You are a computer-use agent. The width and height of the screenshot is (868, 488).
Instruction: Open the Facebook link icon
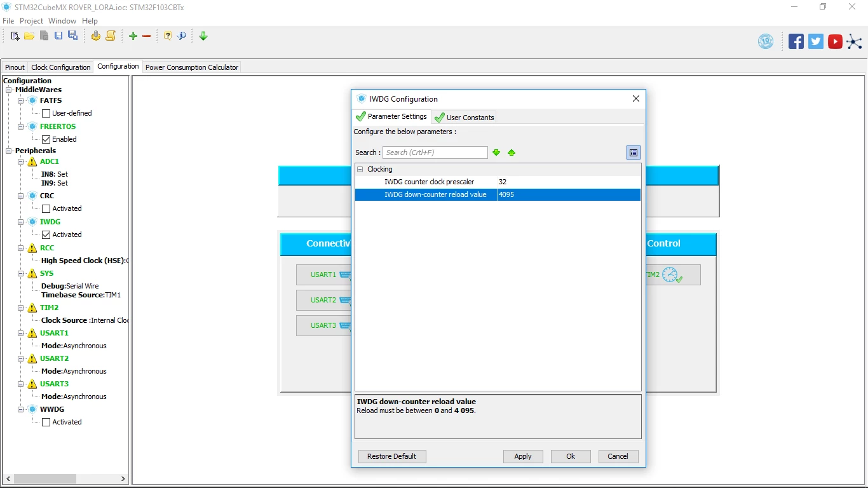[x=796, y=41]
